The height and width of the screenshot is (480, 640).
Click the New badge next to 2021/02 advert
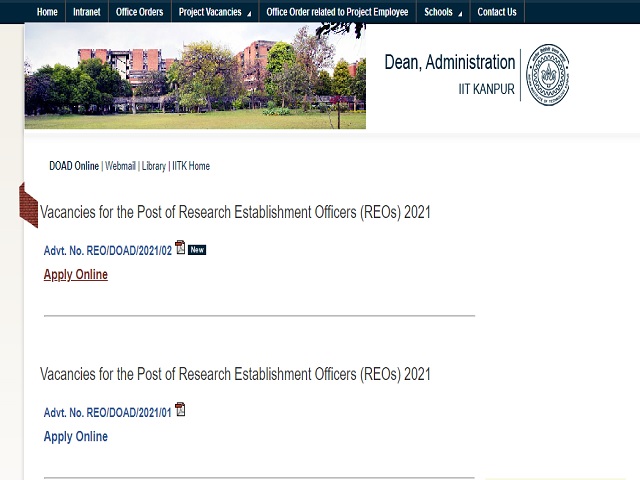coord(197,250)
